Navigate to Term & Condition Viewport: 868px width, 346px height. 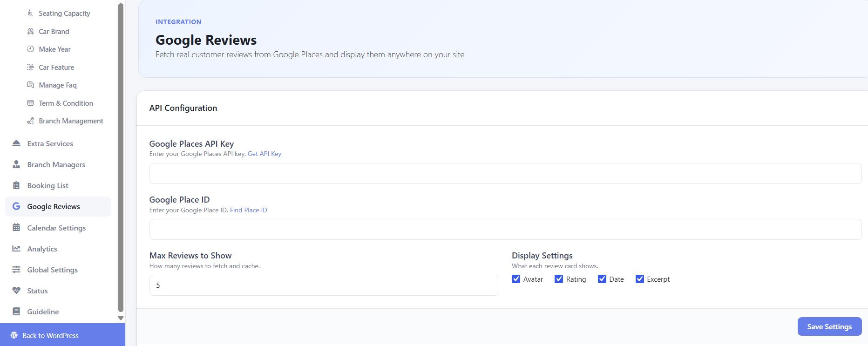pyautogui.click(x=66, y=103)
